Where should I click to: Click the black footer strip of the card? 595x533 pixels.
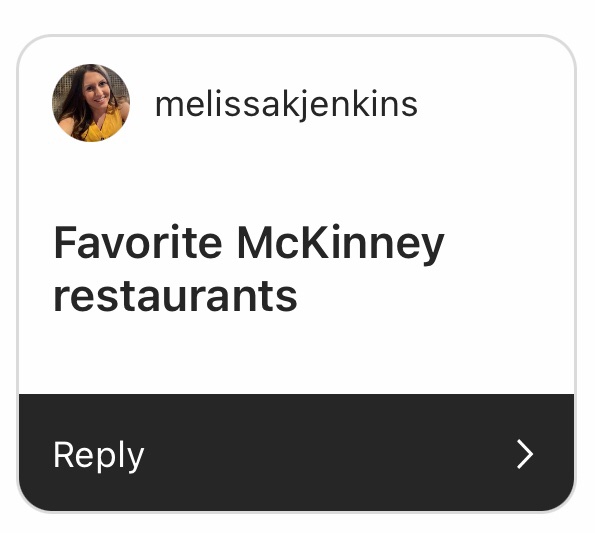(296, 453)
